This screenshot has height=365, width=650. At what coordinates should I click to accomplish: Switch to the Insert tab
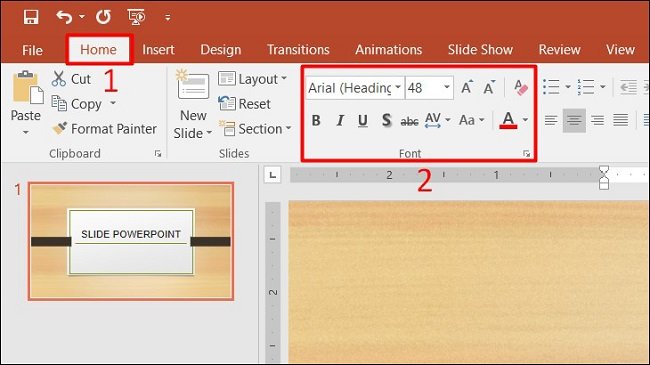pos(158,50)
